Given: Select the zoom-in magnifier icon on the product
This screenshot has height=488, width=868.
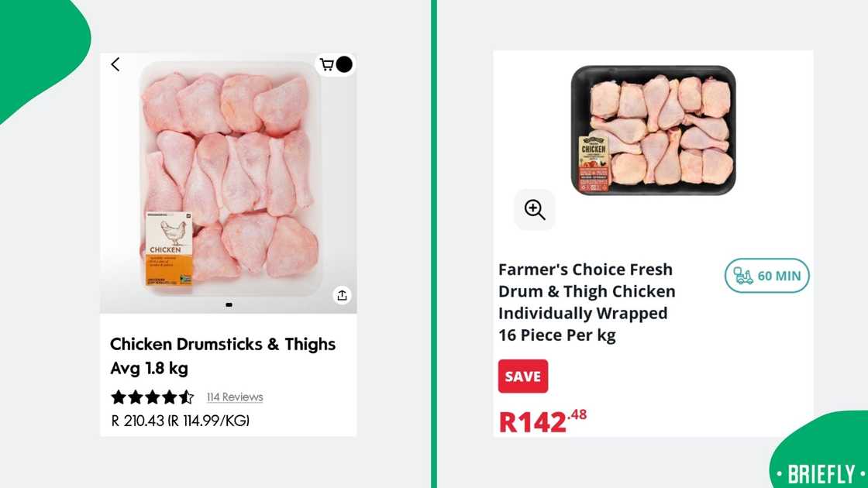Looking at the screenshot, I should click(x=535, y=209).
